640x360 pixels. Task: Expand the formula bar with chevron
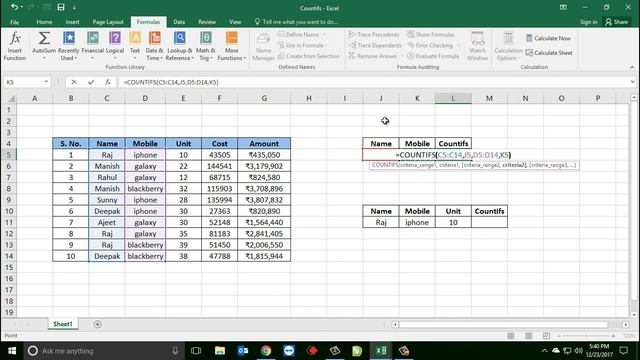[x=632, y=82]
